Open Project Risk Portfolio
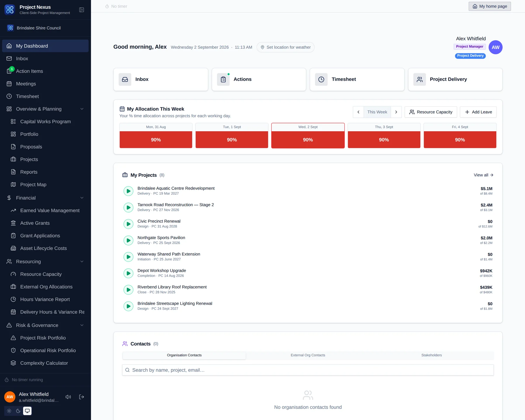 point(47,338)
